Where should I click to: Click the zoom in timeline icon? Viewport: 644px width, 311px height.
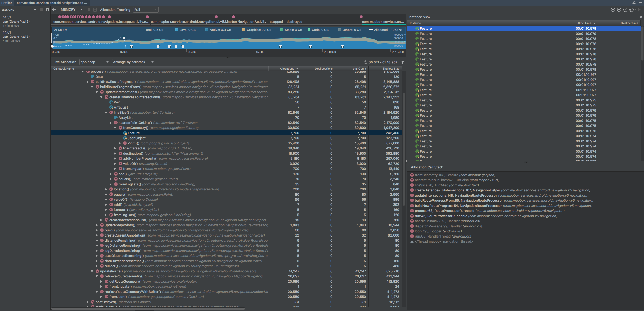pyautogui.click(x=619, y=10)
